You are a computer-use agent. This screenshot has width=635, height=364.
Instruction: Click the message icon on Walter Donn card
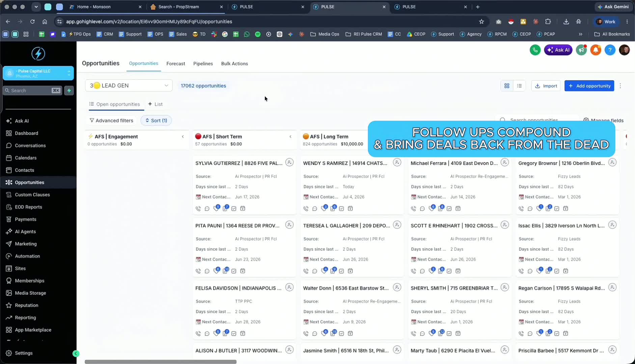pyautogui.click(x=315, y=333)
